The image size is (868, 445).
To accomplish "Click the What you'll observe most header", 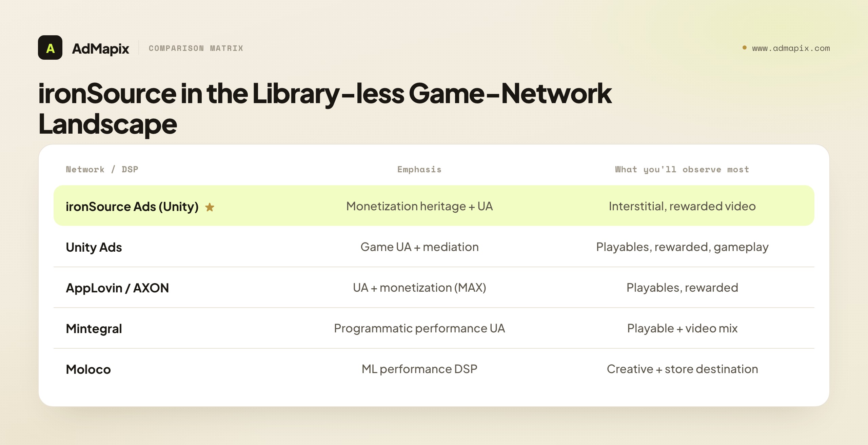I will click(682, 169).
